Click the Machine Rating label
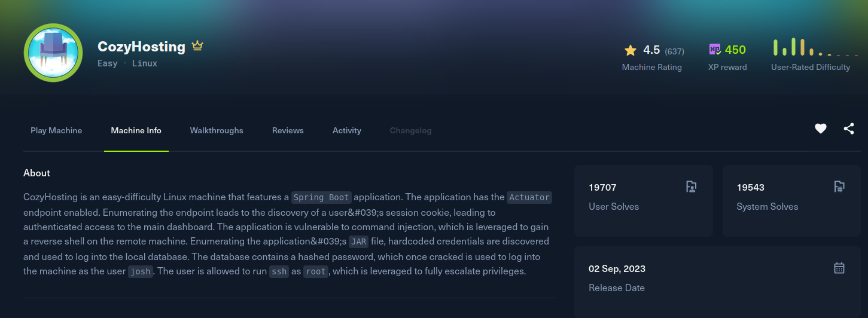868x318 pixels. coord(652,68)
